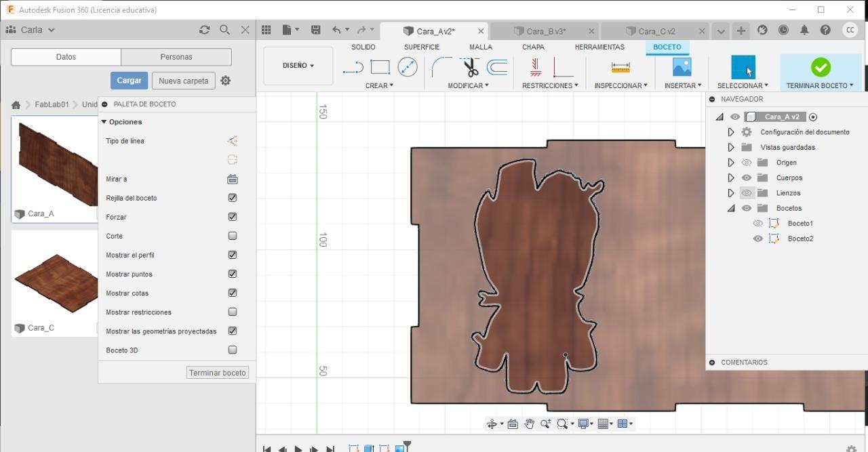Open the DISEÑO workspace dropdown
The image size is (868, 452).
click(298, 66)
